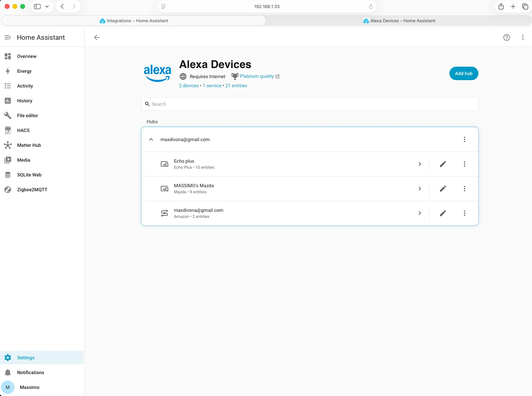
Task: Click the browser address bar
Action: coord(267,6)
